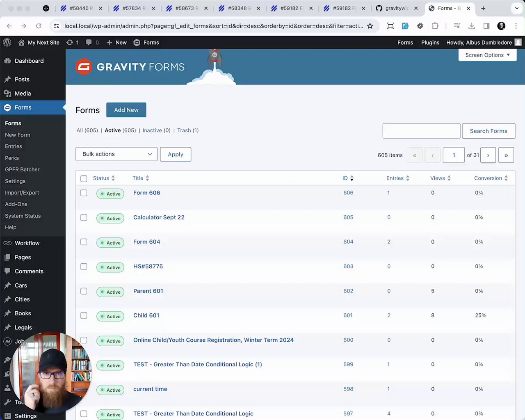Open new browser tab with plus
The height and width of the screenshot is (420, 525).
click(x=483, y=8)
